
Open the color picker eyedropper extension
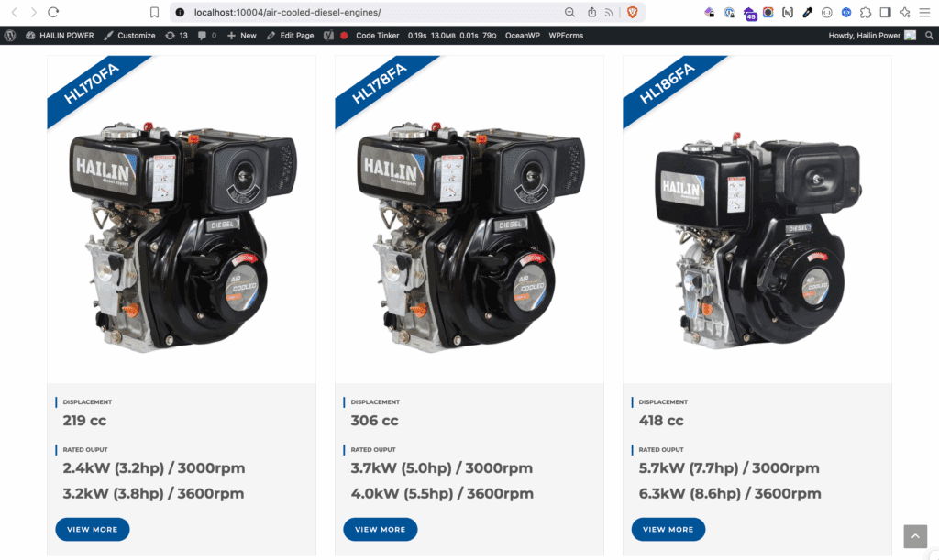coord(807,12)
